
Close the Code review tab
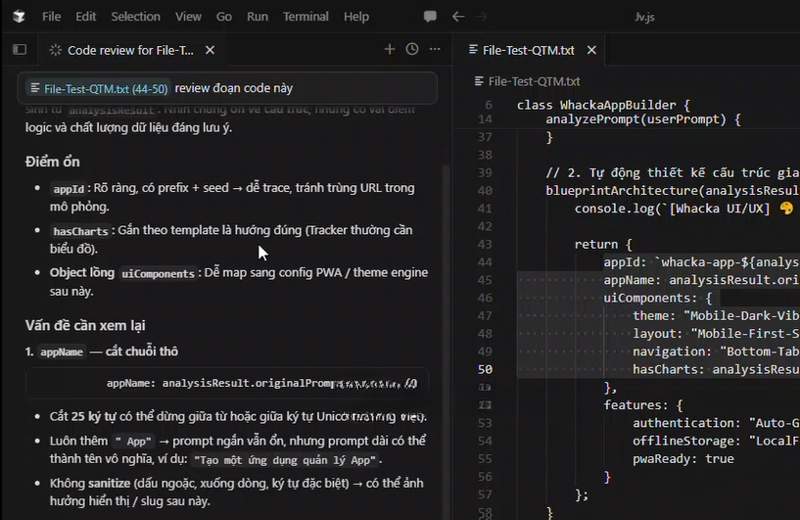210,50
